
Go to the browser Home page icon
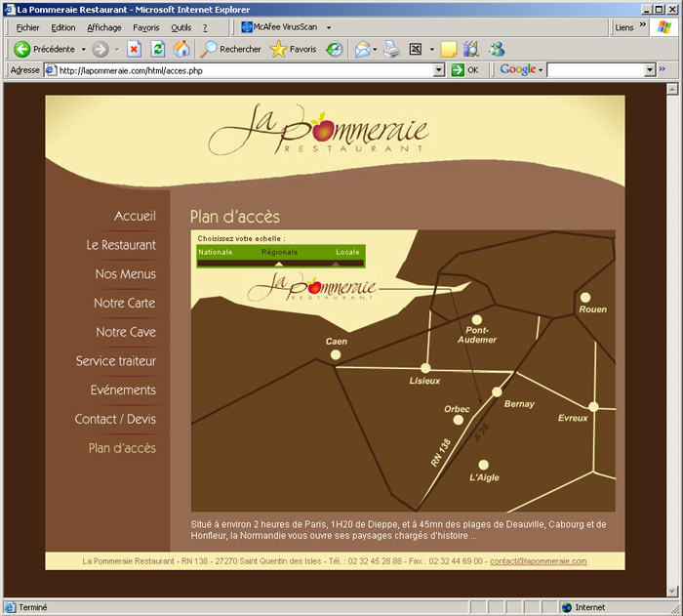(x=181, y=49)
